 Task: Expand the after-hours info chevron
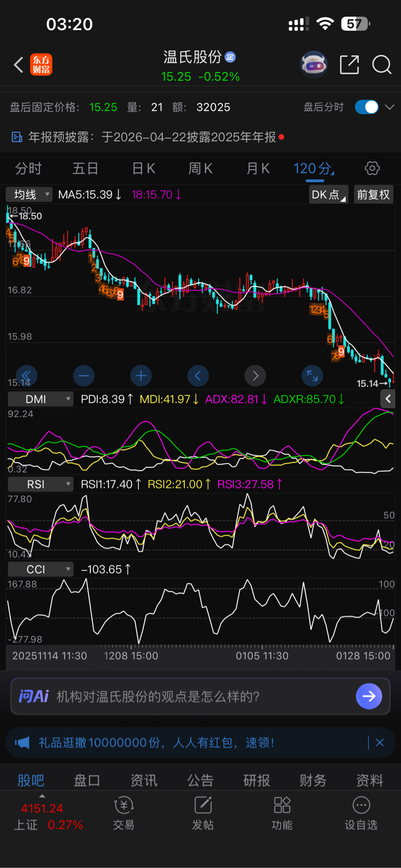(x=390, y=107)
